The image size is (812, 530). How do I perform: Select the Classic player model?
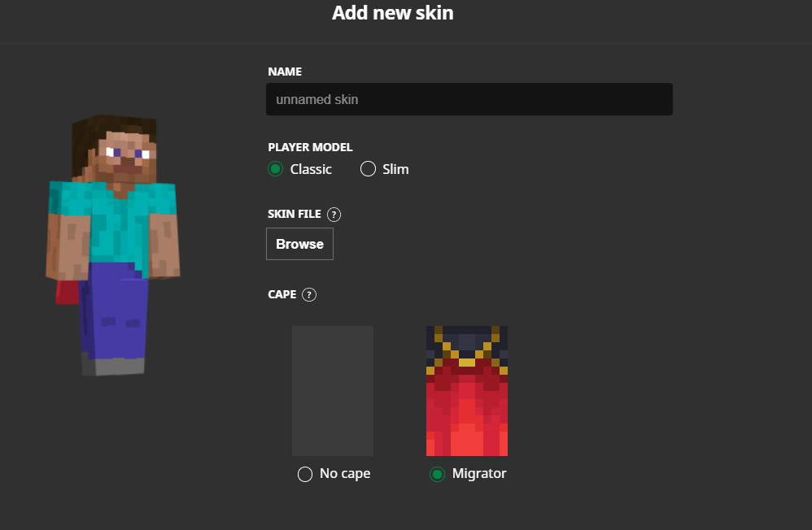point(276,169)
